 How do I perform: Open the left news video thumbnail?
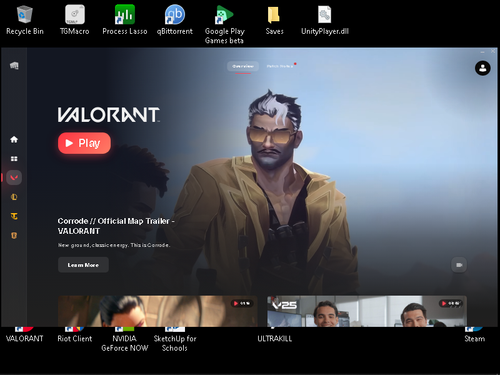(x=158, y=311)
